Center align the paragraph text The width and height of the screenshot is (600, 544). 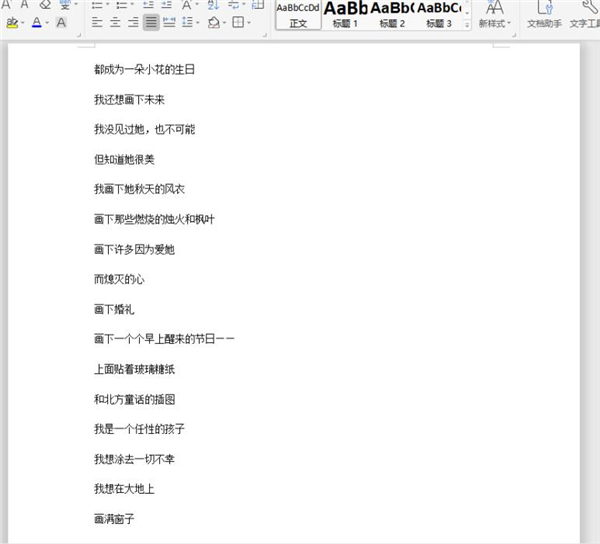tap(115, 22)
